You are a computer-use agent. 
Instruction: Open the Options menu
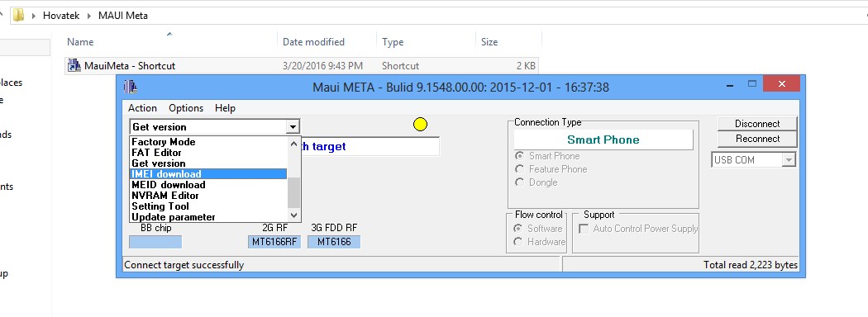point(186,108)
